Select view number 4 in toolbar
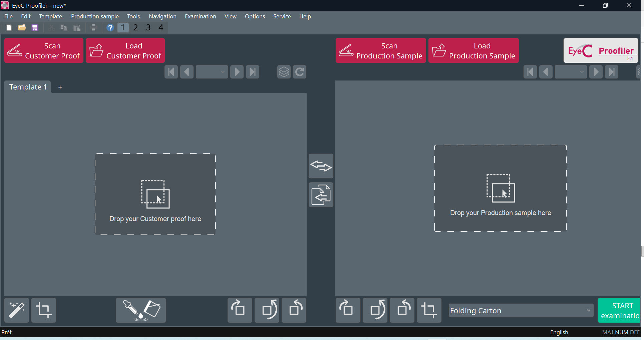 (161, 28)
